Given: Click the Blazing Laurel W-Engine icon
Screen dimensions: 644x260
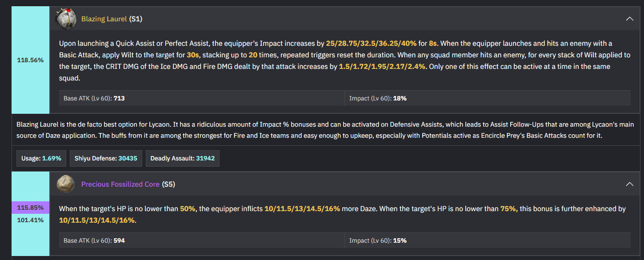Looking at the screenshot, I should pos(65,19).
